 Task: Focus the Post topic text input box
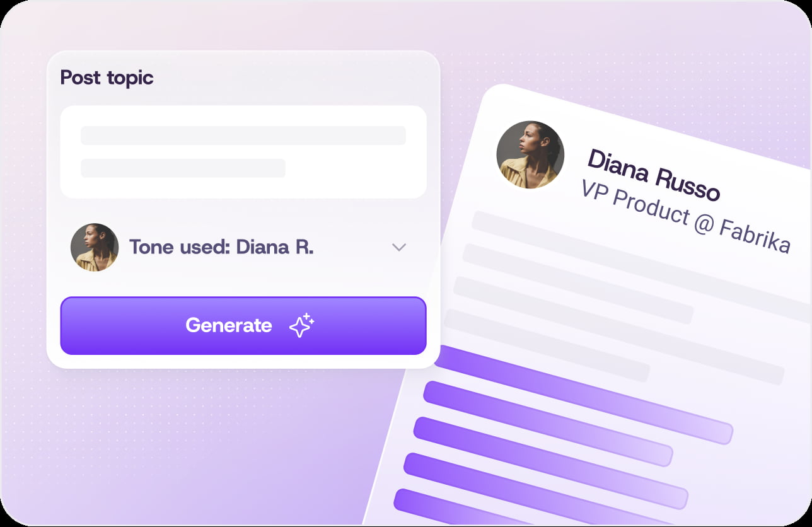243,152
